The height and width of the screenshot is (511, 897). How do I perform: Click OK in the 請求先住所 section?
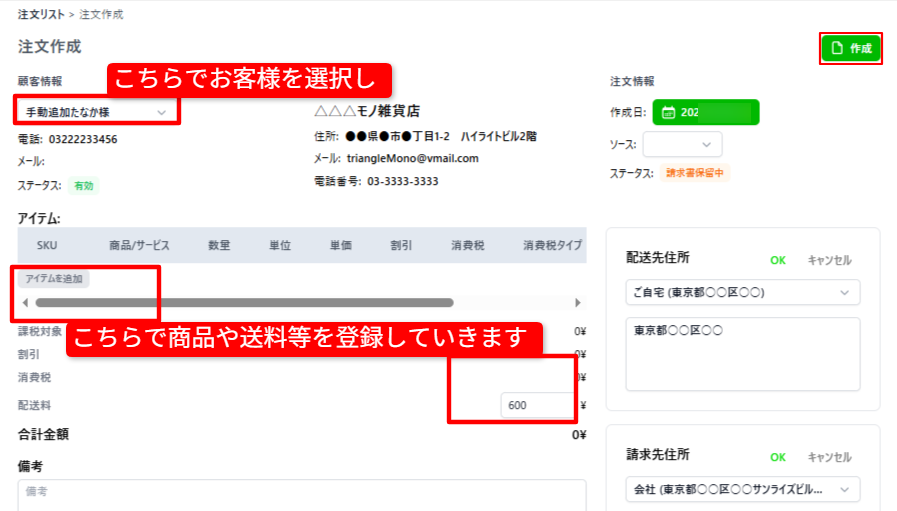pyautogui.click(x=778, y=457)
